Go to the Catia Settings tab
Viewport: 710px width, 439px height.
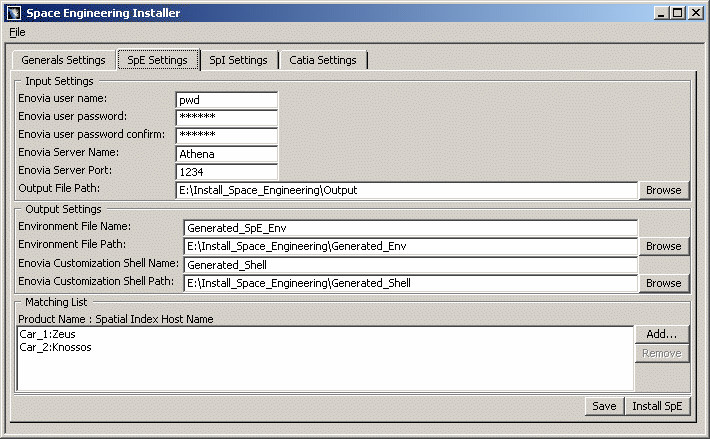[x=323, y=60]
